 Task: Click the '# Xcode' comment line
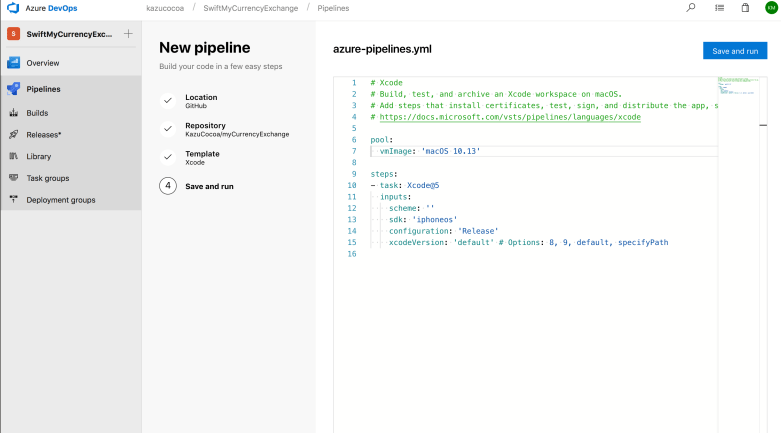coord(387,83)
